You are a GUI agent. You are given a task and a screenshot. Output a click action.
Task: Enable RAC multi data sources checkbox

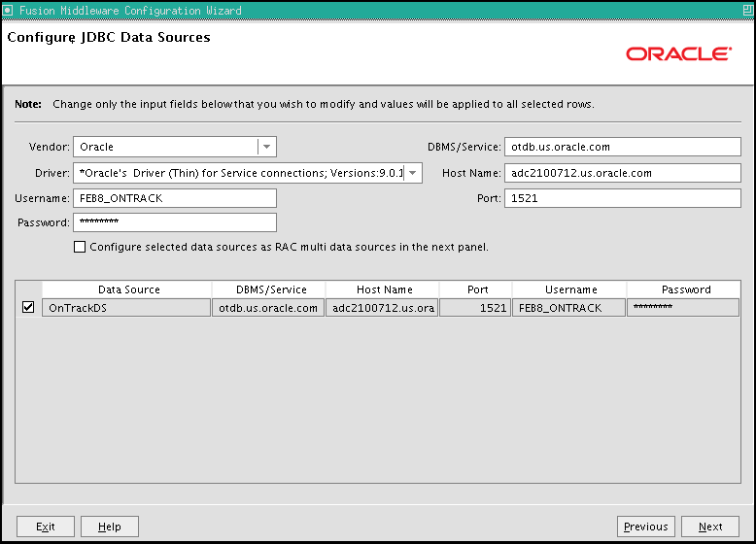[80, 247]
